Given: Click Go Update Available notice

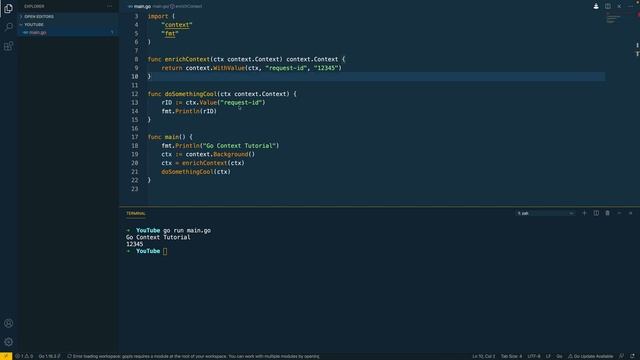Looking at the screenshot, I should coord(591,356).
